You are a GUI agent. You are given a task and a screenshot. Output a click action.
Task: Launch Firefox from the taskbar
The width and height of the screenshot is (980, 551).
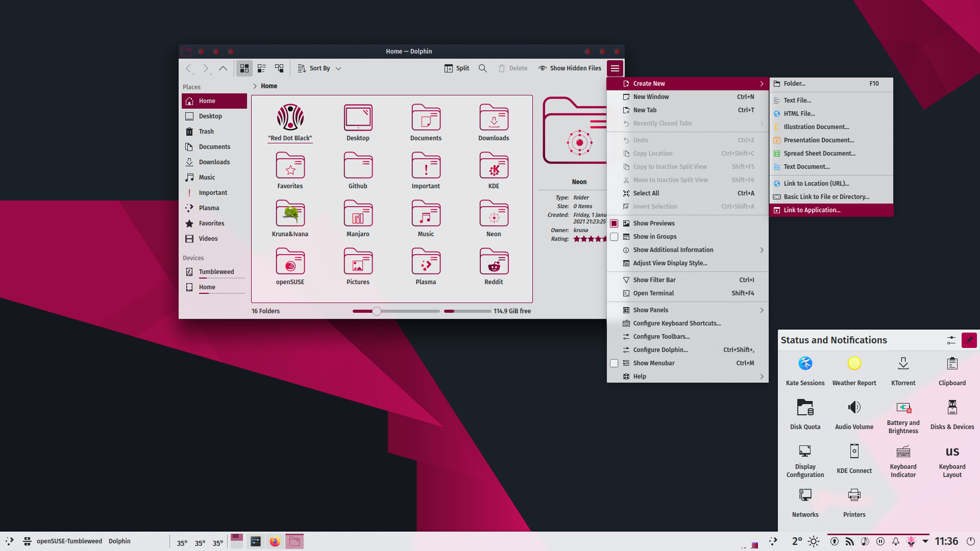tap(275, 541)
